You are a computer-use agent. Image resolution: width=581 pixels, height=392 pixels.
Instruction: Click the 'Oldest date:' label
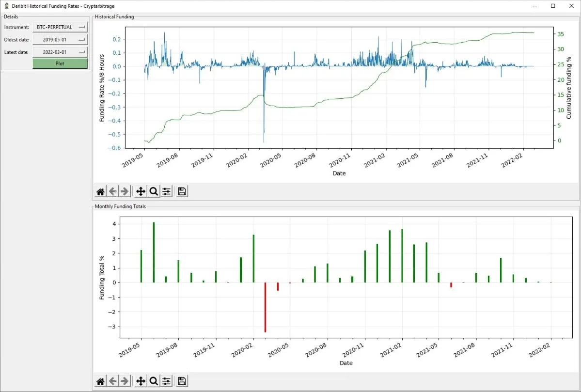(x=16, y=40)
